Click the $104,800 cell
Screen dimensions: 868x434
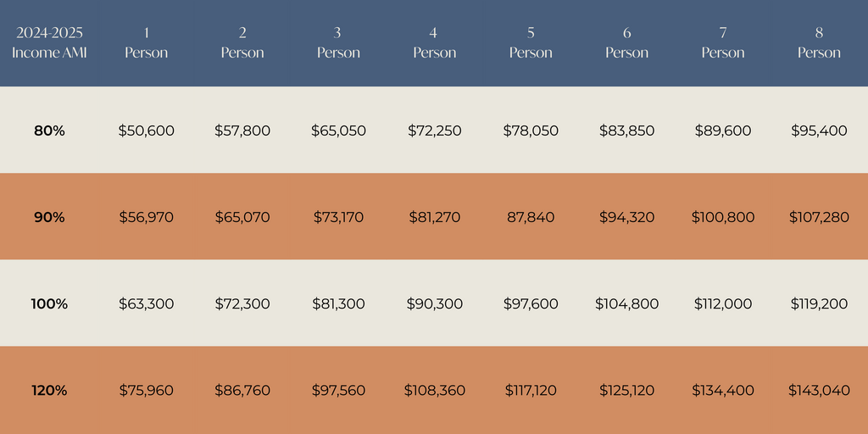pyautogui.click(x=626, y=303)
